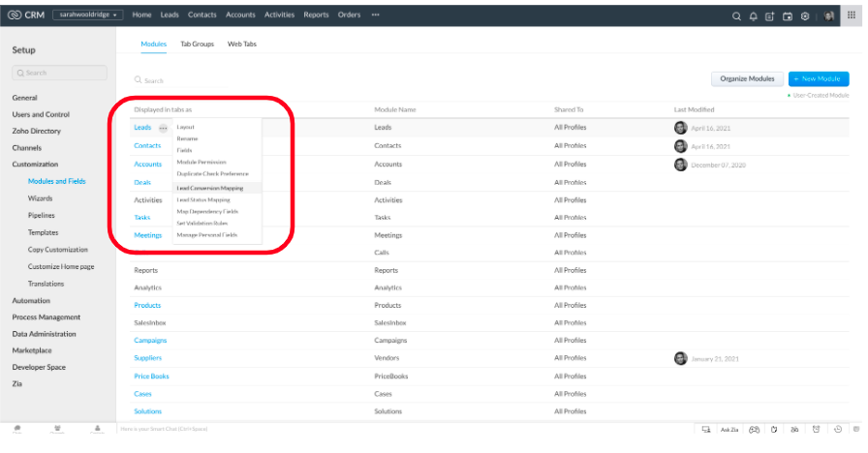868x453 pixels.
Task: Open Reports in top navigation
Action: click(316, 15)
